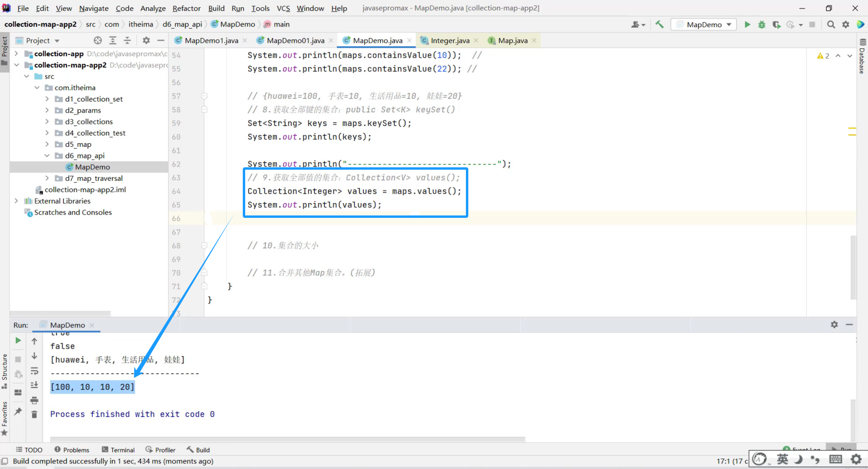Click the Locate file target icon in Project panel
The height and width of the screenshot is (469, 868).
[98, 40]
